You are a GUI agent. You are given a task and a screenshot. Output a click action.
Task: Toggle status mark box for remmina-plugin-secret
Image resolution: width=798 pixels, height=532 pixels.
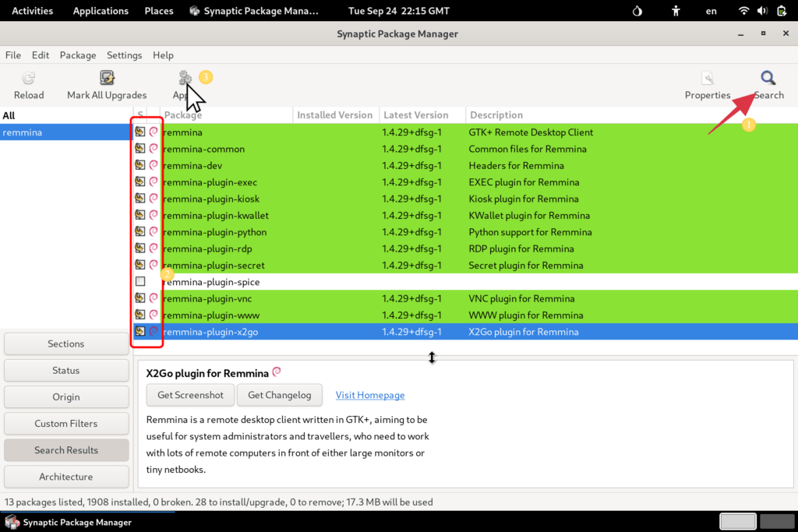(x=140, y=265)
